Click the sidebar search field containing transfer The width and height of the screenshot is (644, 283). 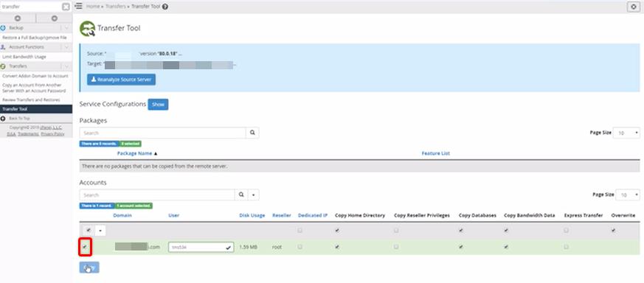[31, 7]
